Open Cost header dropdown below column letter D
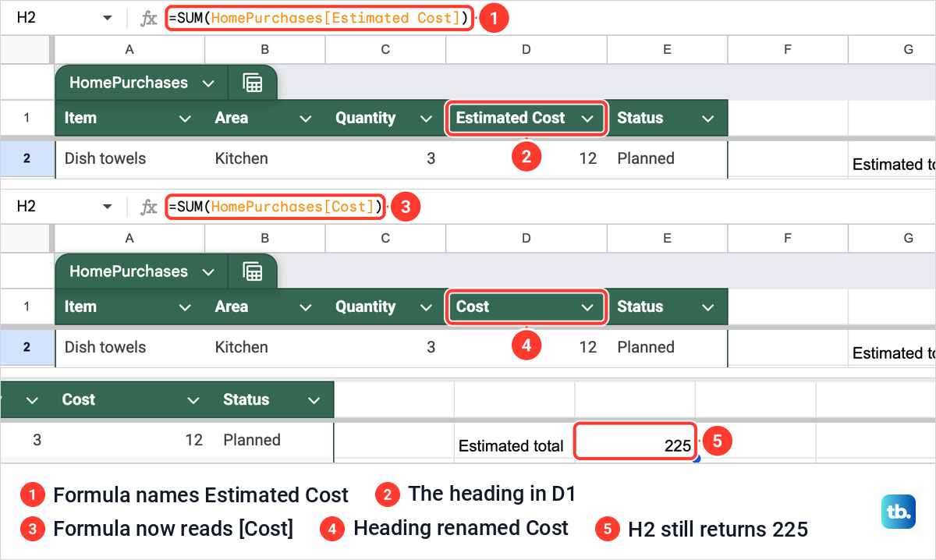The width and height of the screenshot is (936, 560). (x=587, y=307)
